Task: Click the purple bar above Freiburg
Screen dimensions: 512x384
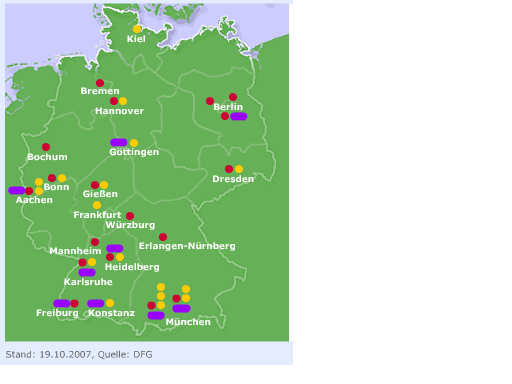Action: [62, 303]
